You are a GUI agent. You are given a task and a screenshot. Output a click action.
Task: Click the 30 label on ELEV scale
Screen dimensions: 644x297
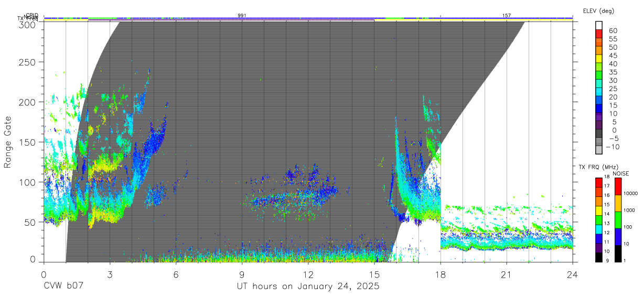coord(613,80)
